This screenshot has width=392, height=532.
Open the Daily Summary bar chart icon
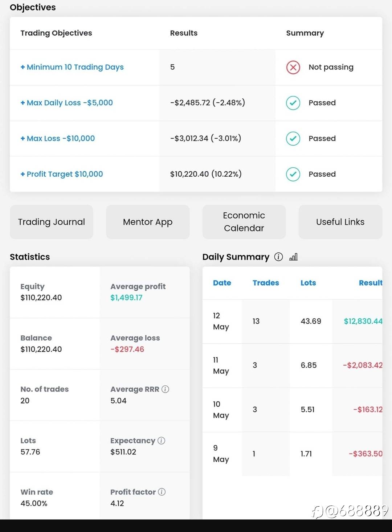coord(293,257)
